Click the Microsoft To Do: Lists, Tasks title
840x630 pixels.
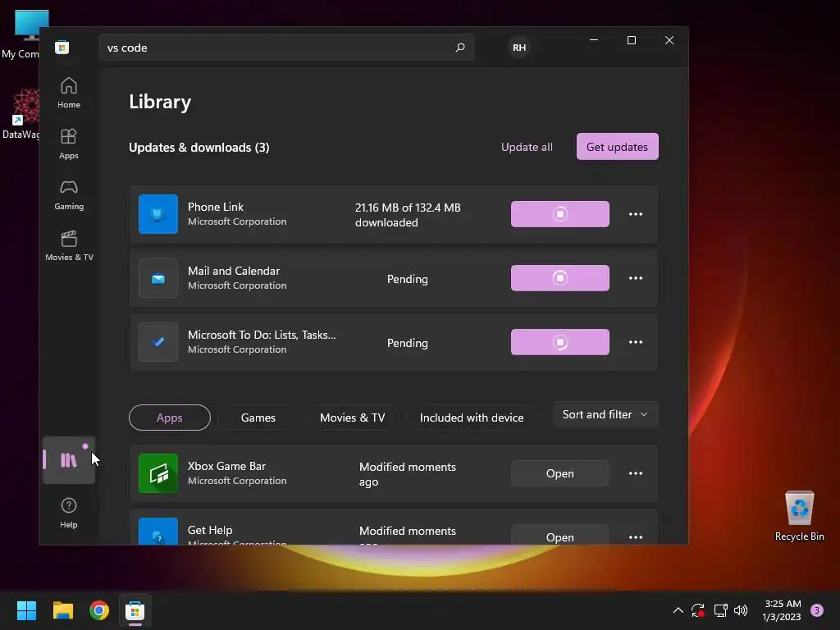pos(262,335)
